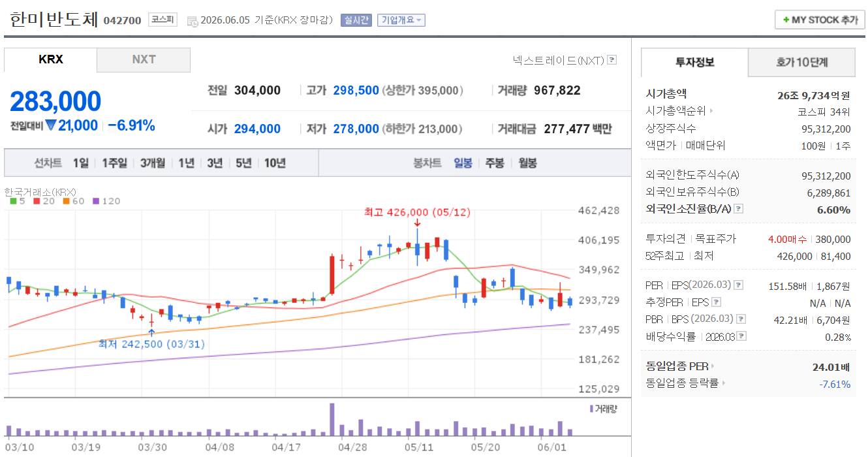Click the 최고 426,000 red arrow marker

click(x=417, y=223)
